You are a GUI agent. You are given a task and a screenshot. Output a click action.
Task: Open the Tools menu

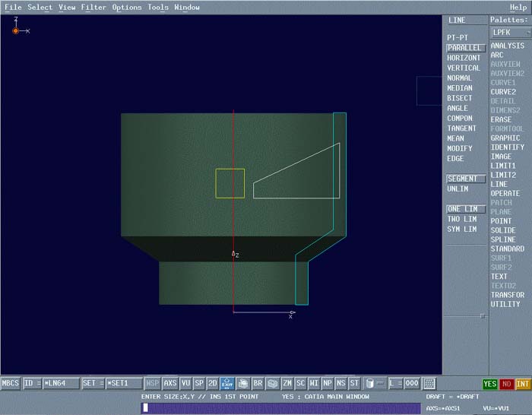(158, 8)
